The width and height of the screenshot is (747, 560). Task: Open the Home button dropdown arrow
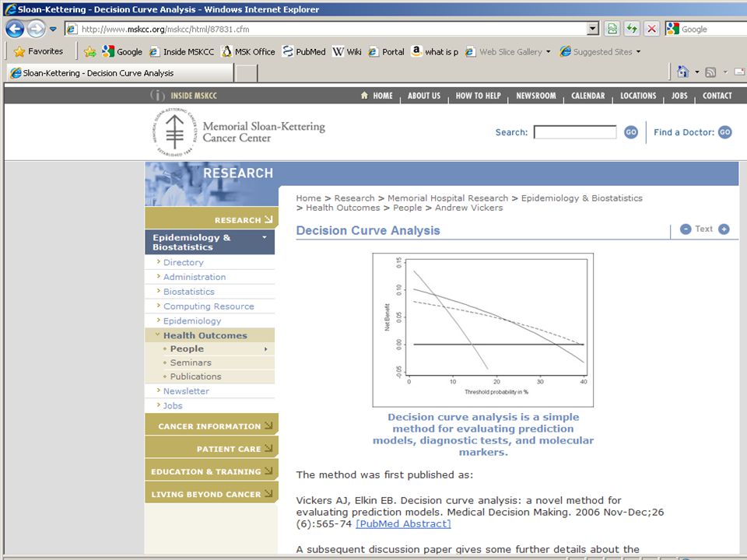pos(696,72)
